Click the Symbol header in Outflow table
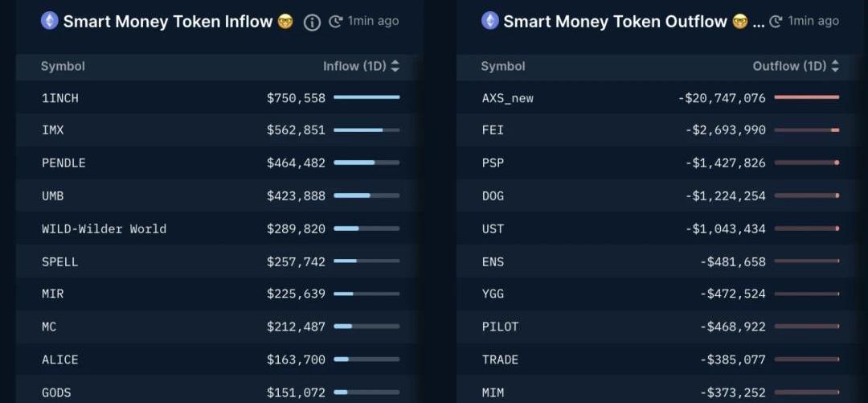This screenshot has height=403, width=868. coord(503,66)
